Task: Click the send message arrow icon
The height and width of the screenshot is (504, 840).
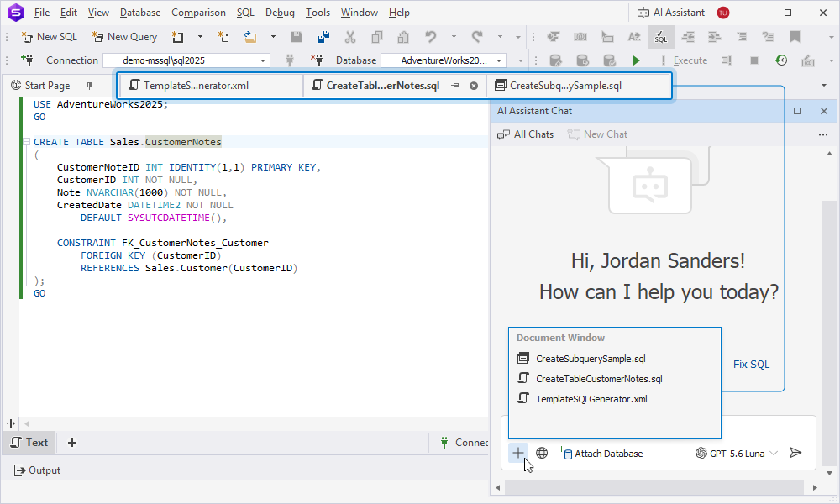Action: tap(795, 453)
